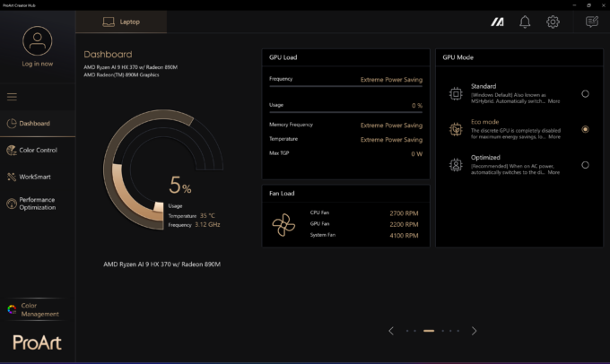The height and width of the screenshot is (364, 610).
Task: Click the 4100 RPM System Fan value
Action: [x=404, y=236]
